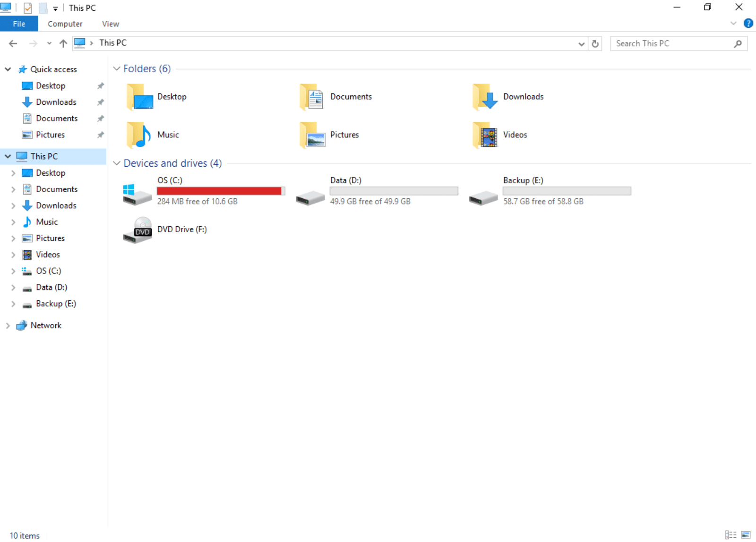Open the DVD Drive (F:) icon

(137, 230)
